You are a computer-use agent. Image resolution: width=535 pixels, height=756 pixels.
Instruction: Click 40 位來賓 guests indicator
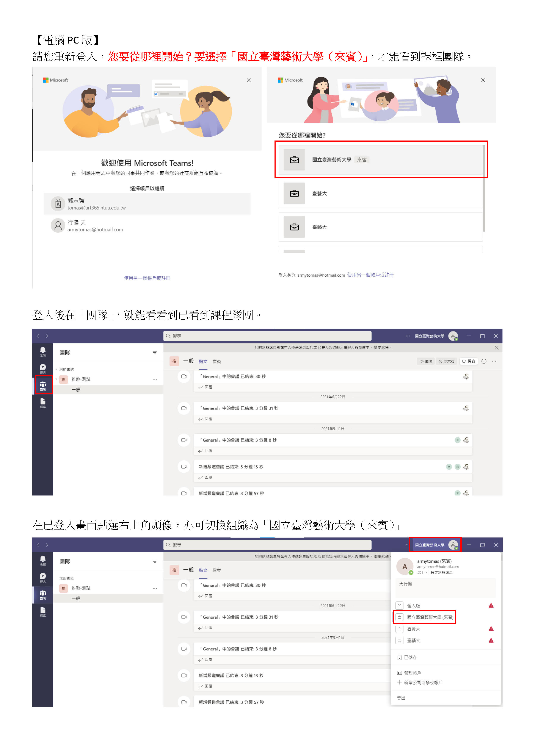(x=446, y=361)
